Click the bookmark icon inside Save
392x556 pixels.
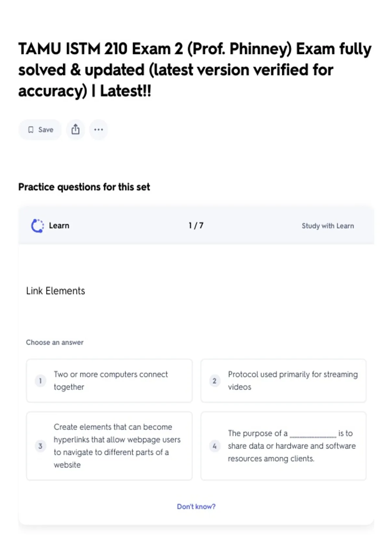(x=31, y=130)
